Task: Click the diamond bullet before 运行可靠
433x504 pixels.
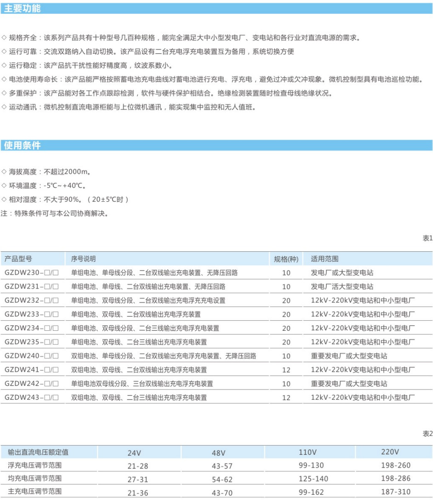Action: [x=4, y=51]
